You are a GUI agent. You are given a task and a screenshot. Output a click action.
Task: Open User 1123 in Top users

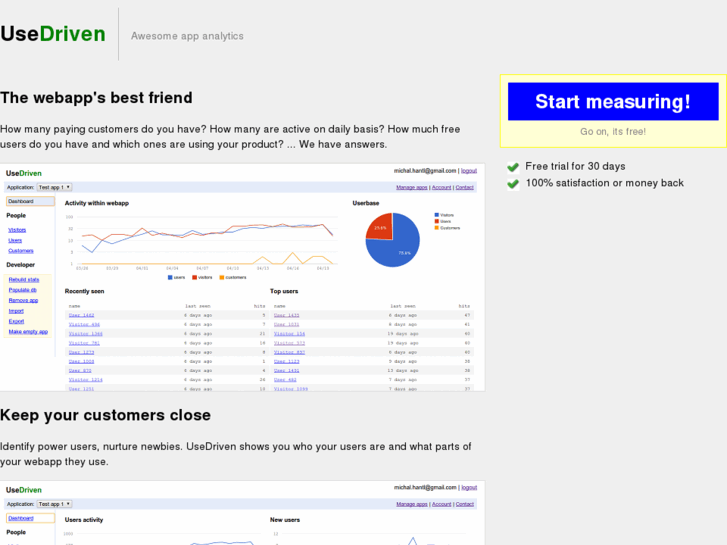287,361
